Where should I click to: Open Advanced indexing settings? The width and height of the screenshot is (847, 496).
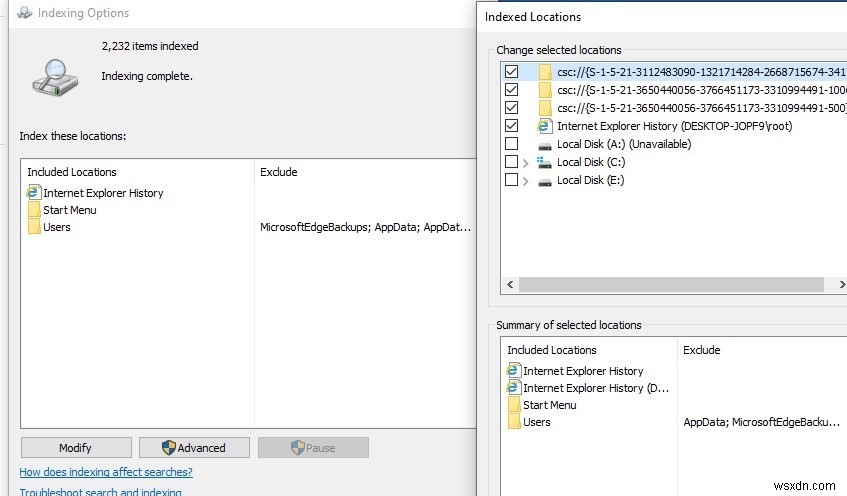194,447
